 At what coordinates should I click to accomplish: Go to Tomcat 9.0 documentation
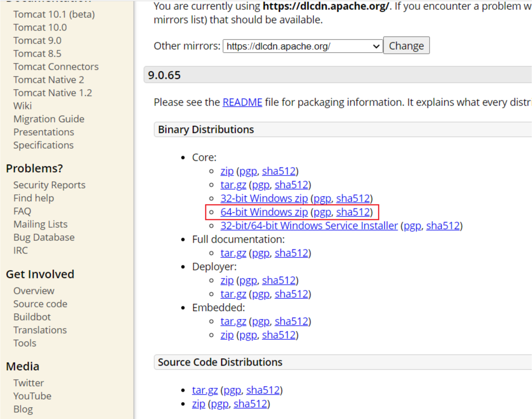coord(37,40)
